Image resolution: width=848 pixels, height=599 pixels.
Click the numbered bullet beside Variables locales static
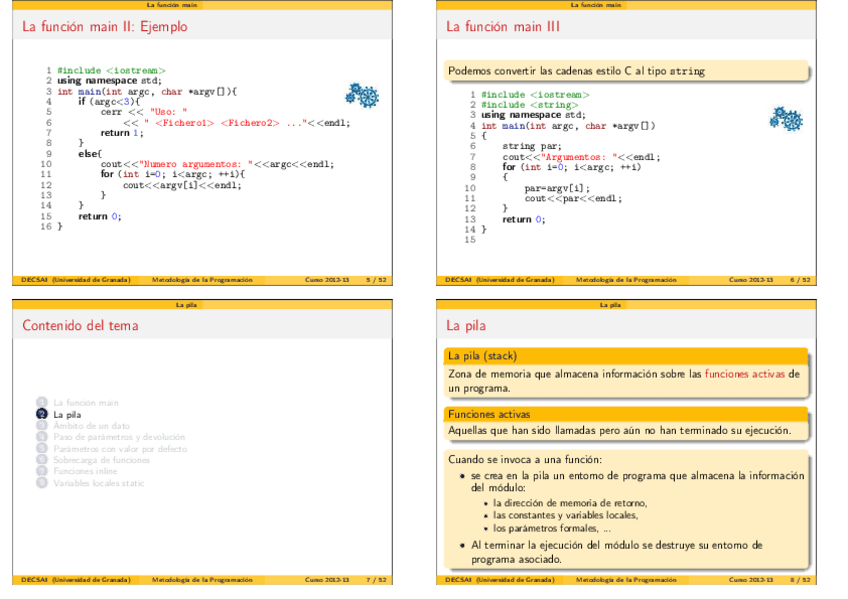(x=41, y=483)
